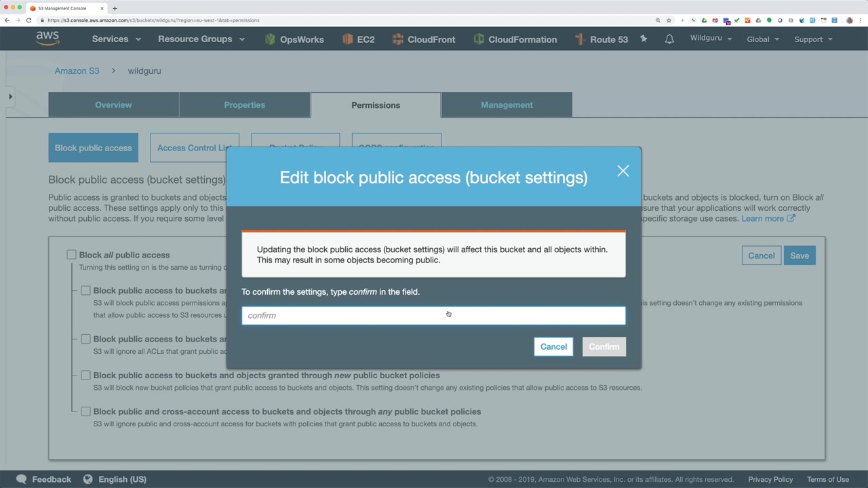Click the browser address bar URL

click(x=153, y=20)
